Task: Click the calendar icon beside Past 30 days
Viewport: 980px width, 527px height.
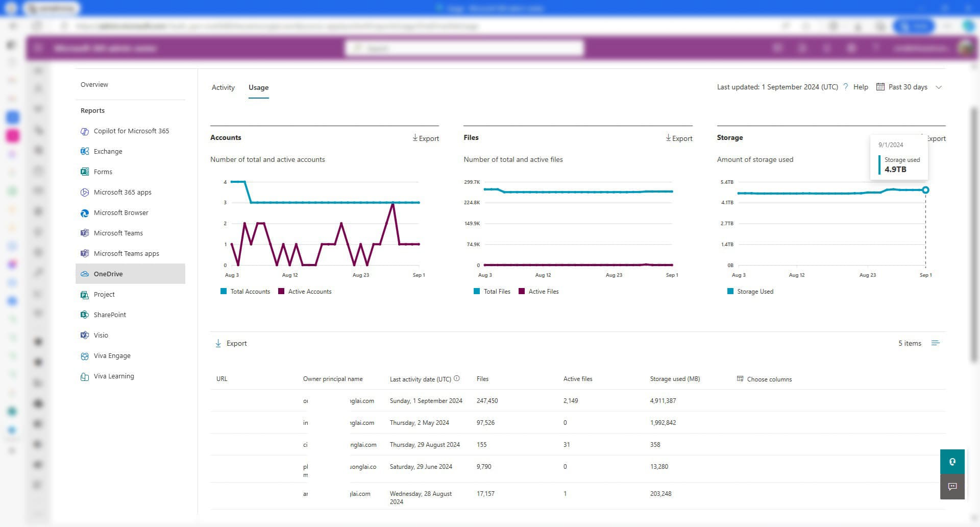Action: (x=880, y=87)
